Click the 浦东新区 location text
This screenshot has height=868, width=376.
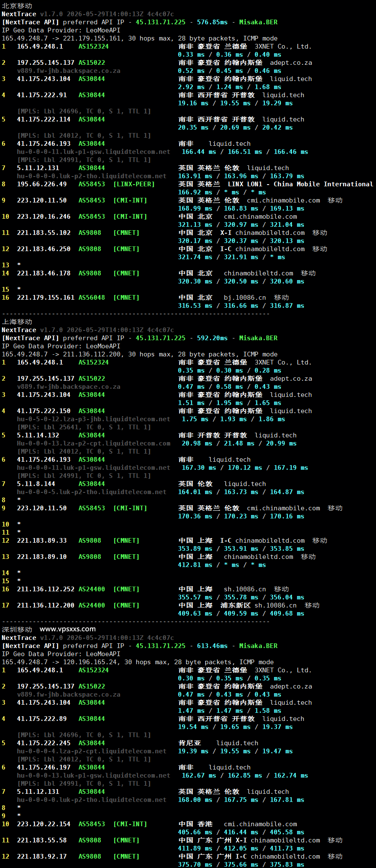pos(235,605)
